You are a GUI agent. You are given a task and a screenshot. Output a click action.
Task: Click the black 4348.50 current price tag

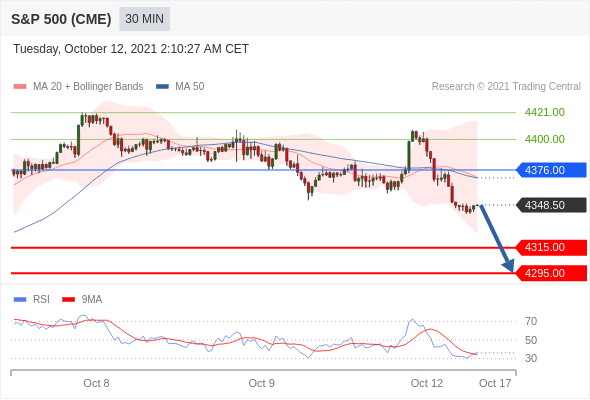551,205
